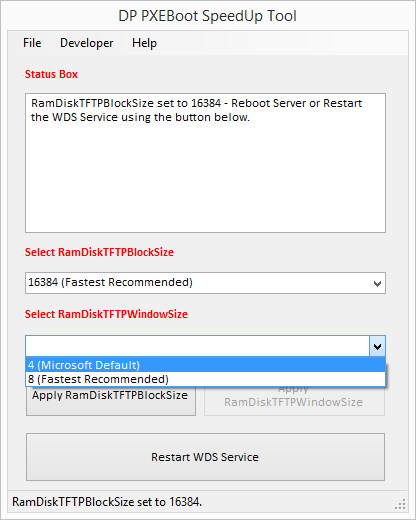This screenshot has width=419, height=520.
Task: Click the empty RamDiskTFTPWindowSize combo field
Action: tap(197, 346)
